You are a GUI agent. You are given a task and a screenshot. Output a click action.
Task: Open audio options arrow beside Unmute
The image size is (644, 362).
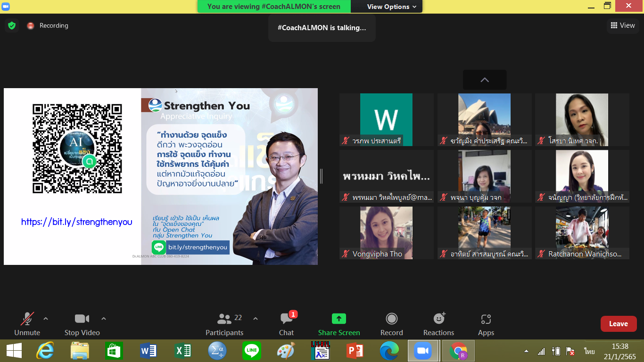click(46, 319)
